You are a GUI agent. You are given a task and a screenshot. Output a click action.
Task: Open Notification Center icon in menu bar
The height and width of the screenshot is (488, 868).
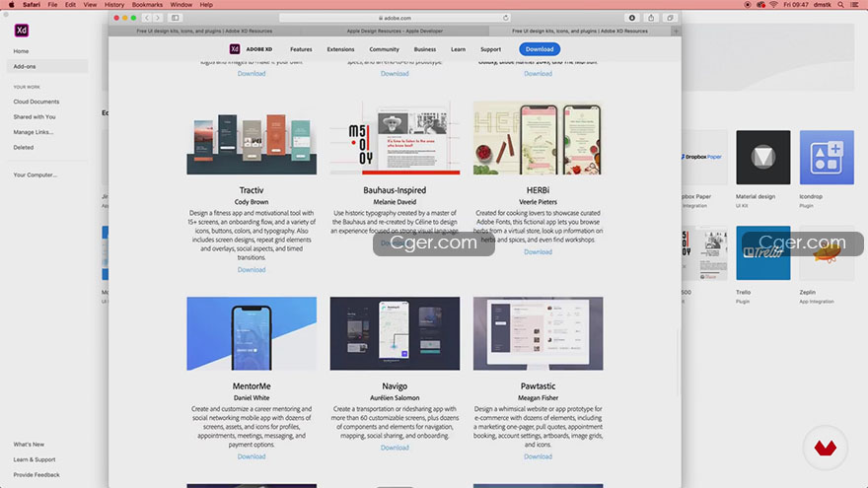(855, 4)
